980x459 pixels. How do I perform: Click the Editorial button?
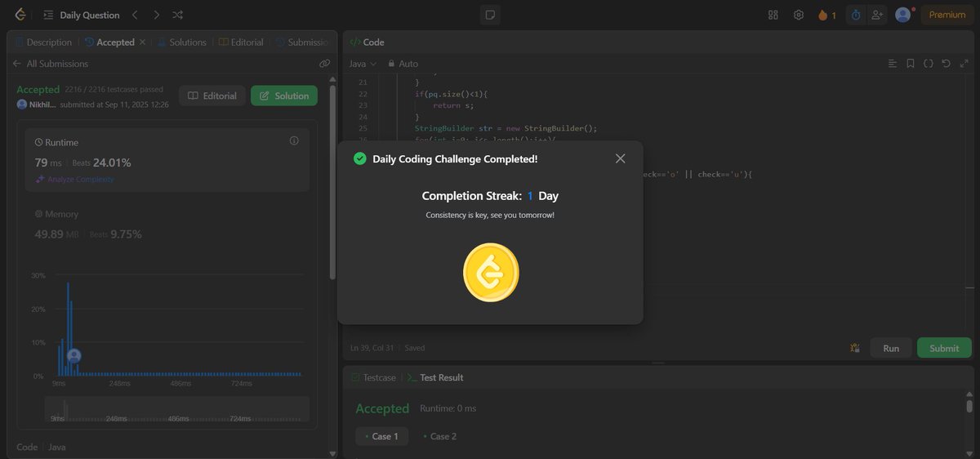pos(212,96)
